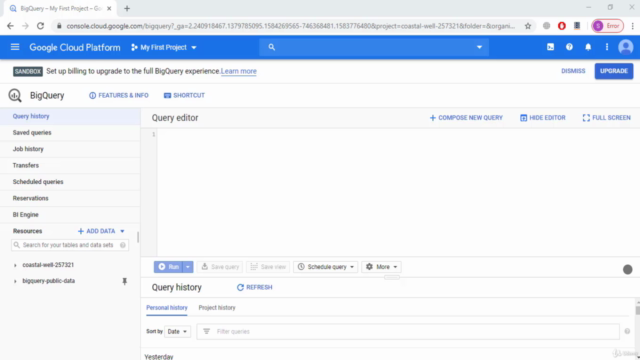Image resolution: width=640 pixels, height=360 pixels.
Task: Expand the coastal-well-257321 project tree
Action: [15, 265]
